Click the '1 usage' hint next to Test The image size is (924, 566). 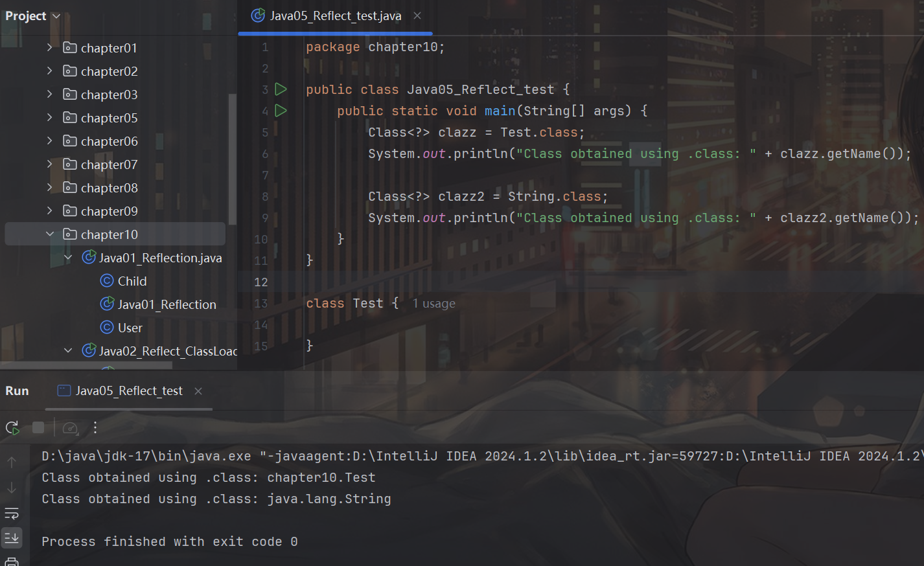433,304
